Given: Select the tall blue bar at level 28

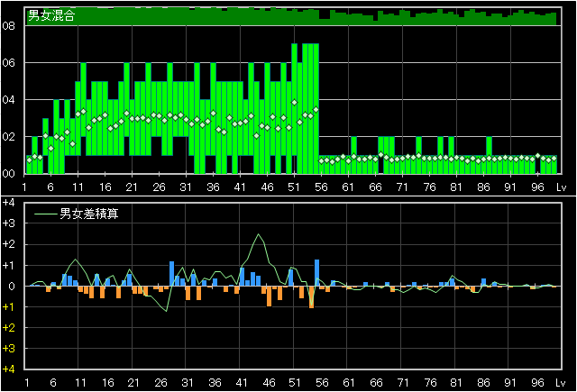Looking at the screenshot, I should [x=171, y=274].
